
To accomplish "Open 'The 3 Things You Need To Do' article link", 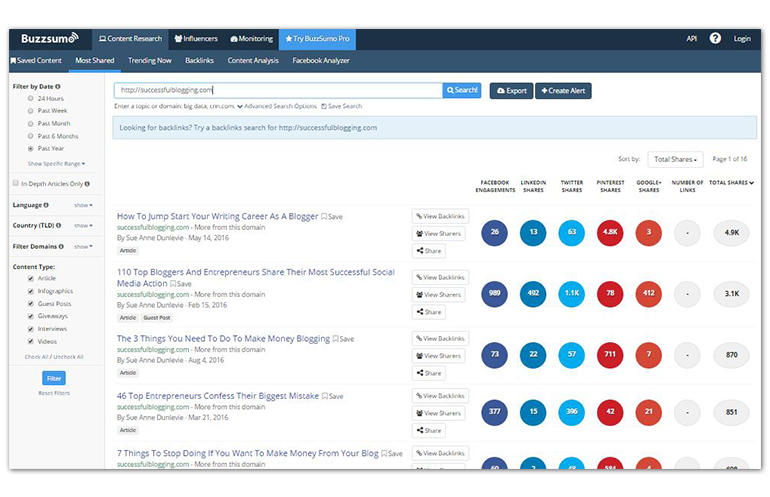I will [x=223, y=339].
